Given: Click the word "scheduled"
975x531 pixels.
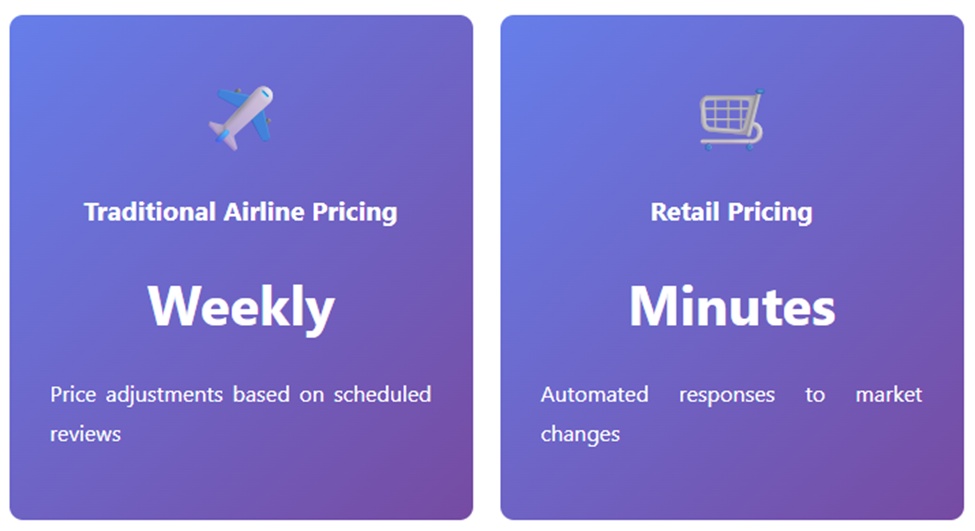Looking at the screenshot, I should point(383,394).
